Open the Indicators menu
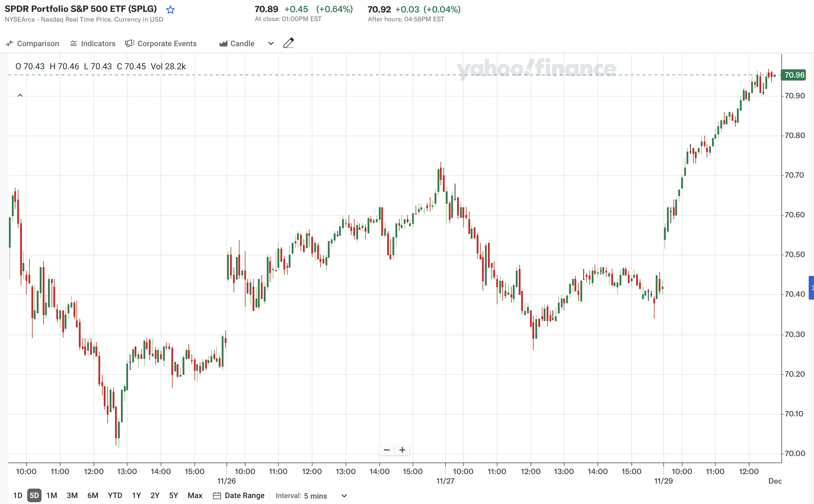Viewport: 814px width, 504px height. click(93, 44)
